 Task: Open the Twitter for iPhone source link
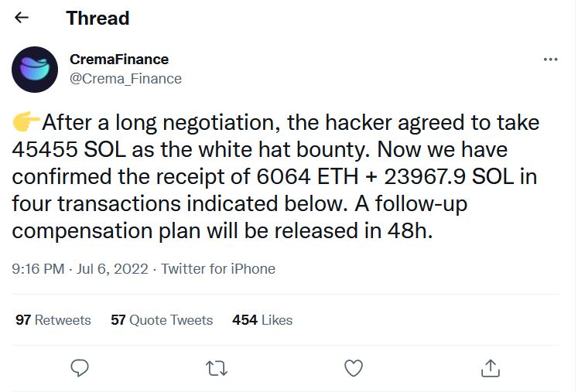coord(218,269)
